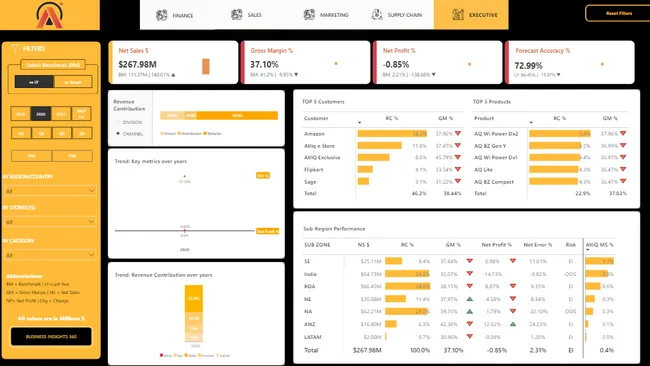Viewport: 650px width, 366px height.
Task: Click sort arrow under AtliQ MS % header
Action: click(x=587, y=250)
